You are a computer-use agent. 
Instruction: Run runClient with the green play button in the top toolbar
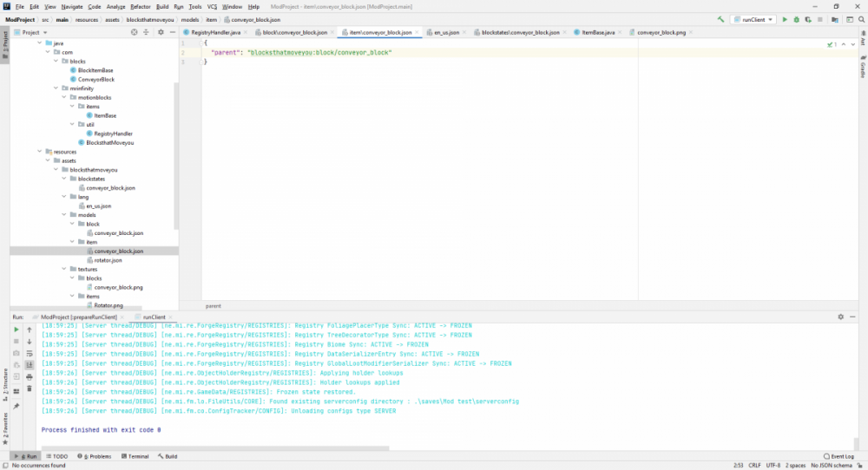point(785,19)
